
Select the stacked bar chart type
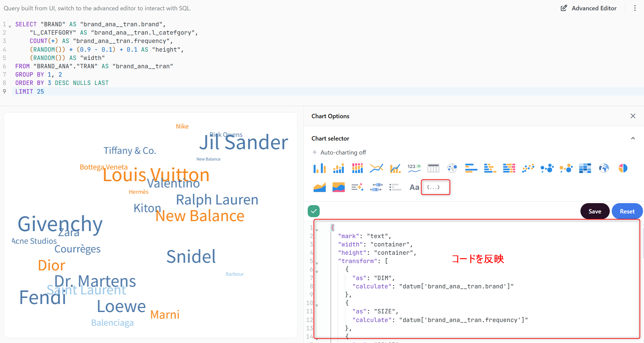[339, 169]
